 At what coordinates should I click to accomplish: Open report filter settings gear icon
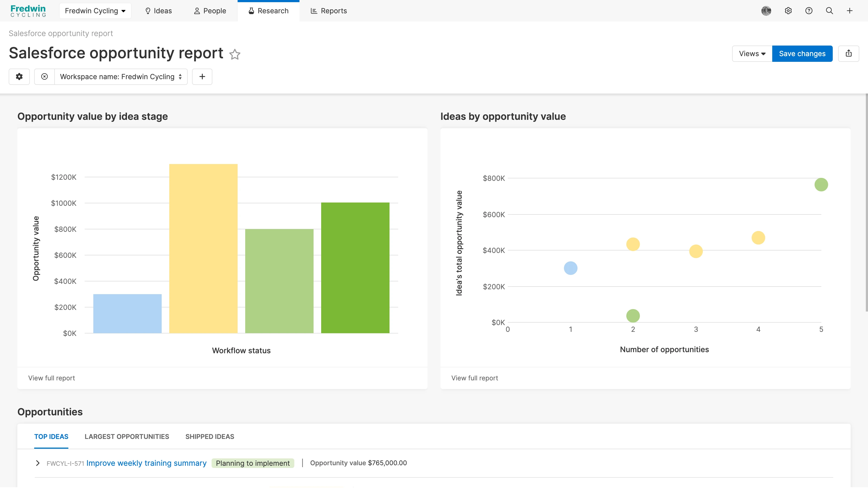(x=19, y=76)
